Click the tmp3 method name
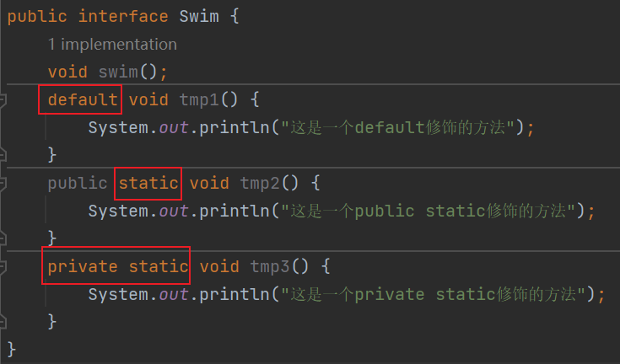The width and height of the screenshot is (620, 364). coord(269,267)
